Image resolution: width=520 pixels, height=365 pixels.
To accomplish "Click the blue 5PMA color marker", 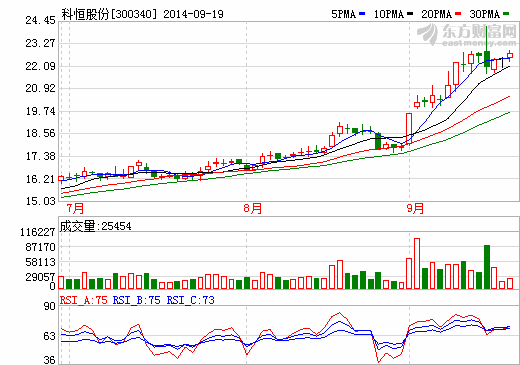I will [x=362, y=14].
